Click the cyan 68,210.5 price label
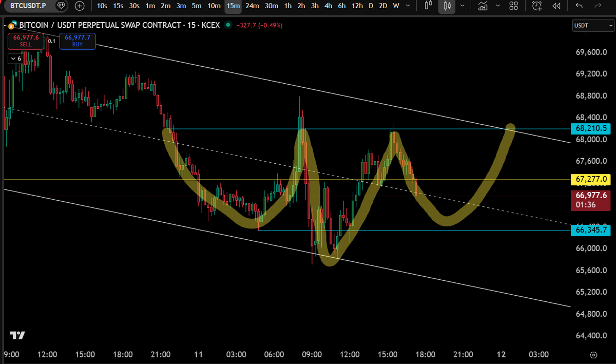Image resolution: width=616 pixels, height=364 pixels. point(591,128)
